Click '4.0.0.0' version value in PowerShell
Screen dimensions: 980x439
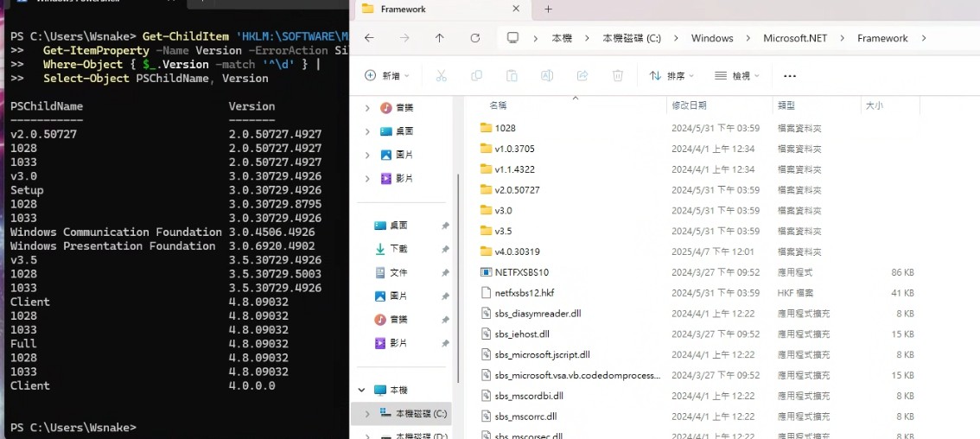tap(251, 385)
